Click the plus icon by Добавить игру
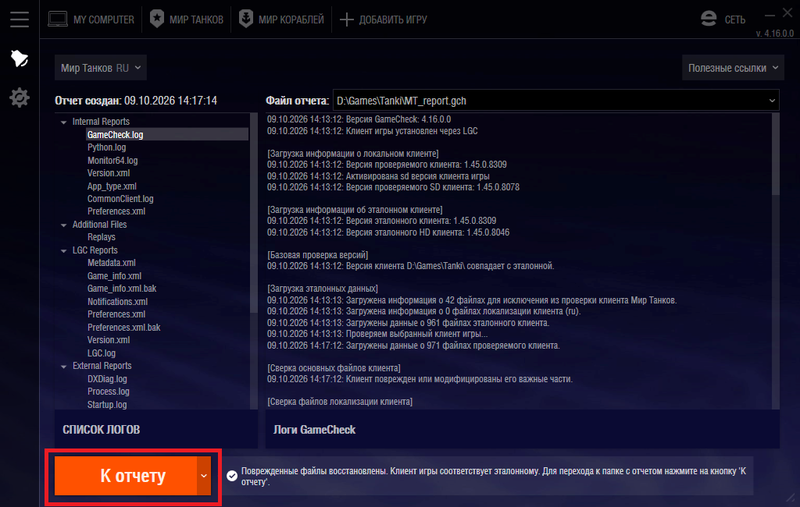Screen dimensions: 800x507 click(x=346, y=19)
